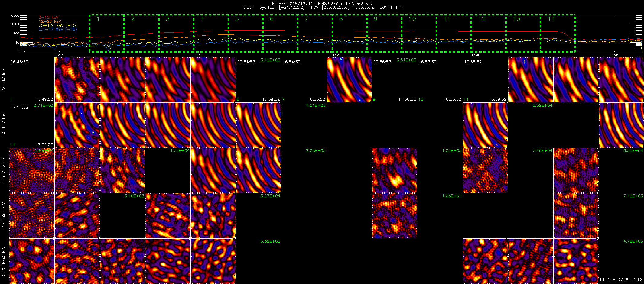This screenshot has width=644, height=284.
Task: Click the green 4.75E+04 peak value
Action: tap(180, 151)
